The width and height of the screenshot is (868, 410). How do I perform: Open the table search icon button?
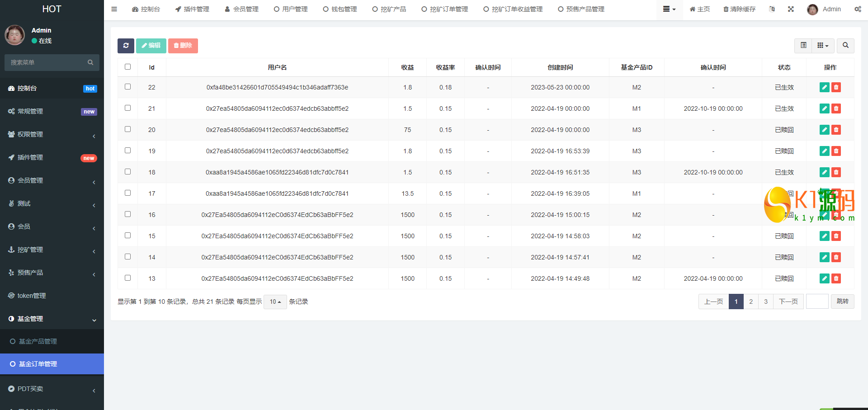coord(845,46)
